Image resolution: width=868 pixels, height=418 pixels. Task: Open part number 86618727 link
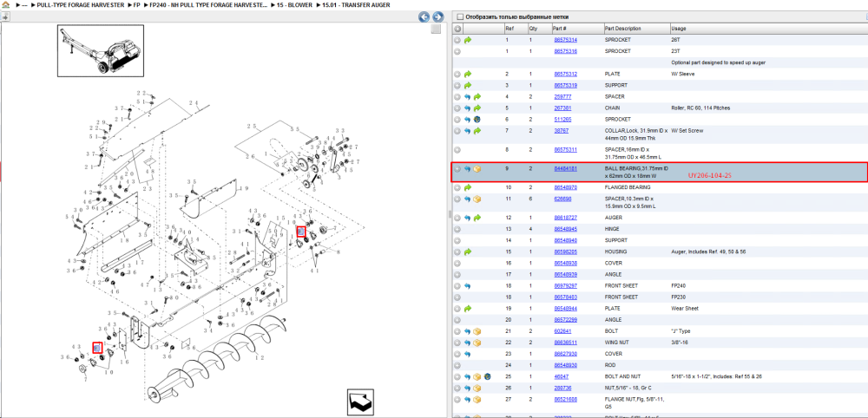point(566,218)
